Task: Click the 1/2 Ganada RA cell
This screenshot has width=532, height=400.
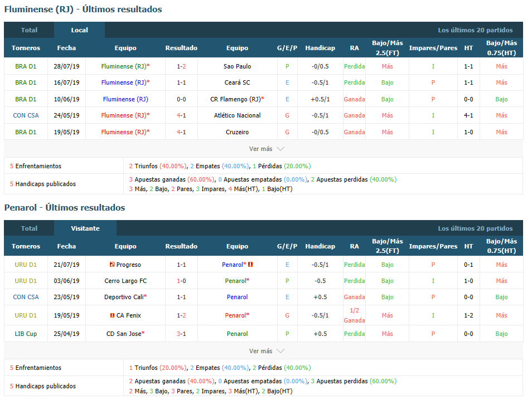Action: tap(354, 315)
